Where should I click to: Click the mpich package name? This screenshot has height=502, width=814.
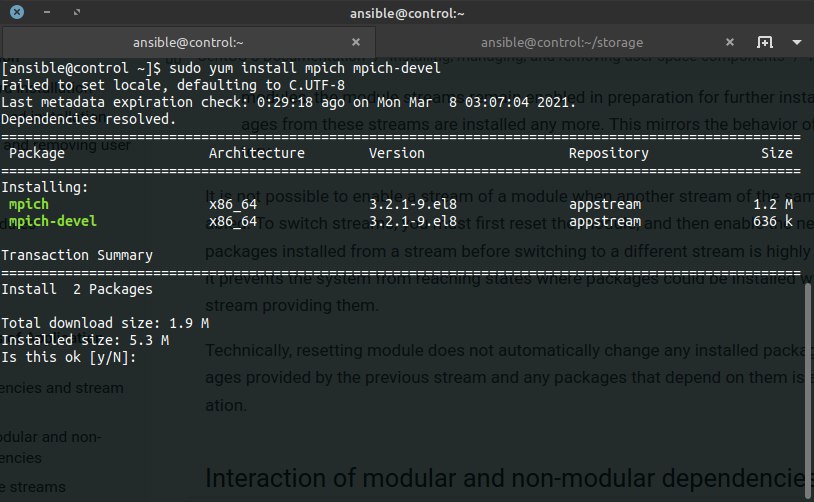click(29, 204)
